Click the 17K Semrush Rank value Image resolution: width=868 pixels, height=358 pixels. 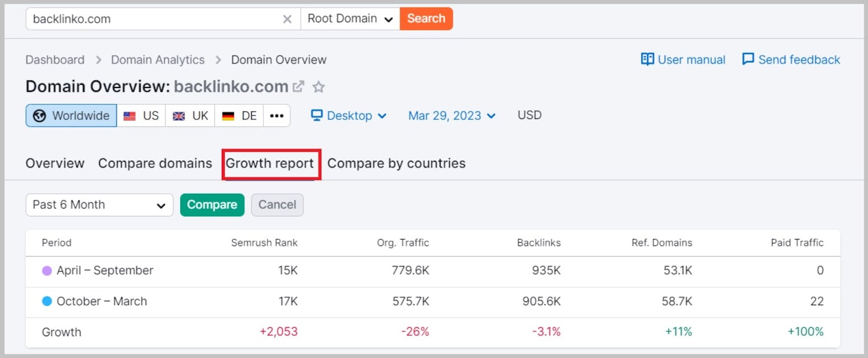pyautogui.click(x=288, y=302)
